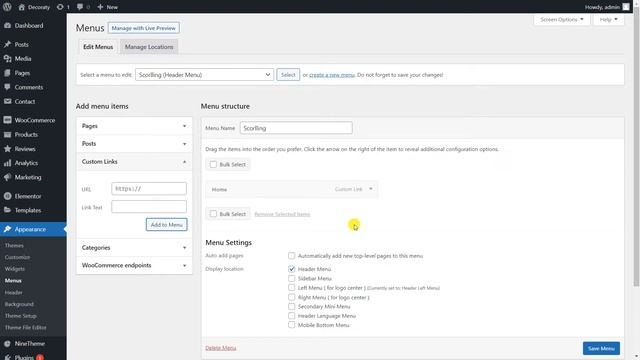This screenshot has width=640, height=360.
Task: Follow the create a new menu link
Action: click(332, 75)
